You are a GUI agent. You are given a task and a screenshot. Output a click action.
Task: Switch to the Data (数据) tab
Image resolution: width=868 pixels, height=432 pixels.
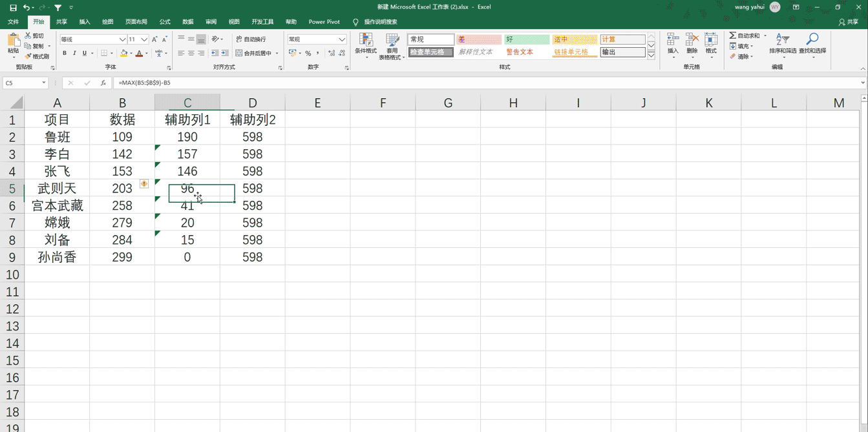coord(188,22)
